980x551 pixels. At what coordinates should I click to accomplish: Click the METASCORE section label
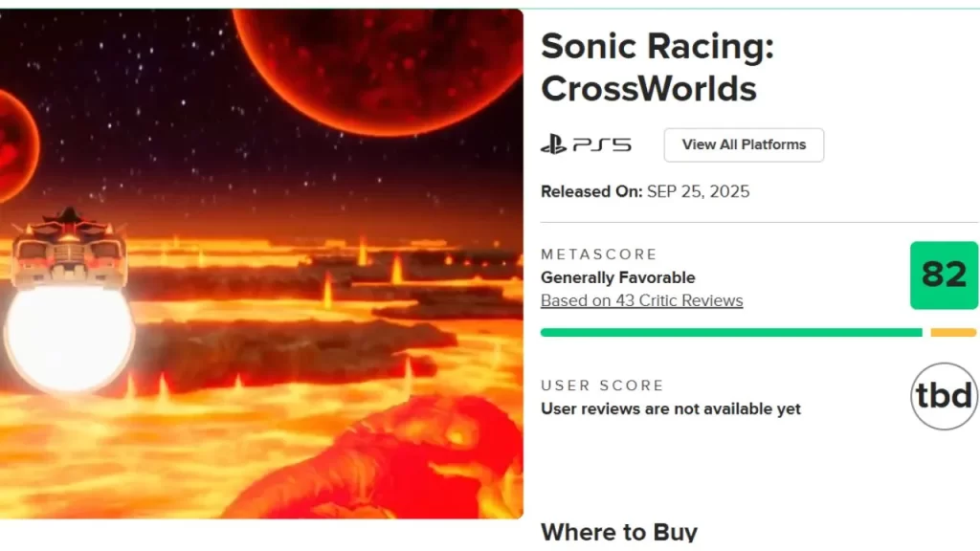599,254
